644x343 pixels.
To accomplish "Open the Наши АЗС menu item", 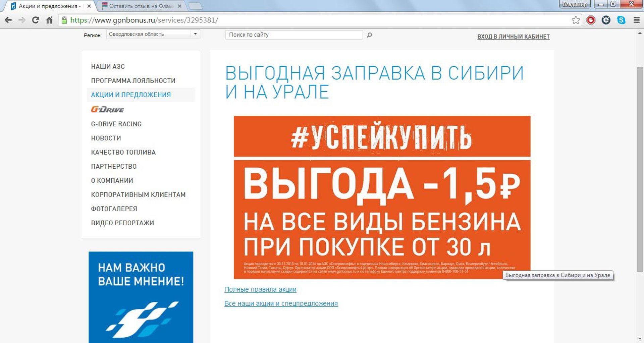I will pos(108,67).
